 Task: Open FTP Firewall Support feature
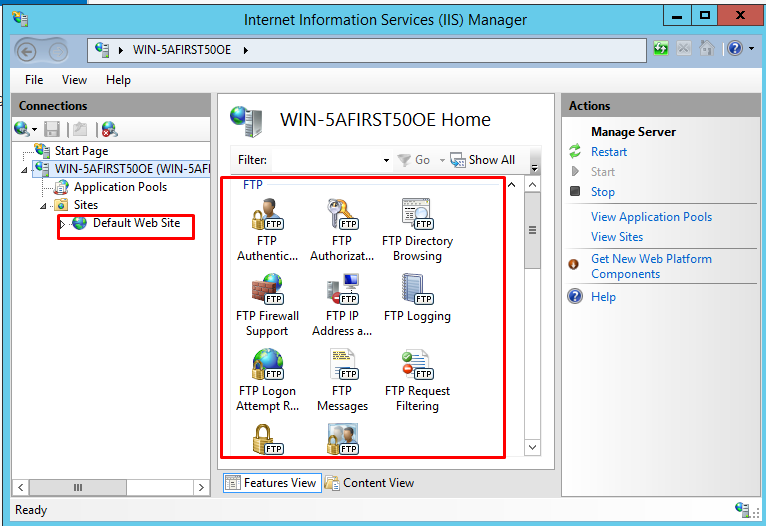click(267, 305)
